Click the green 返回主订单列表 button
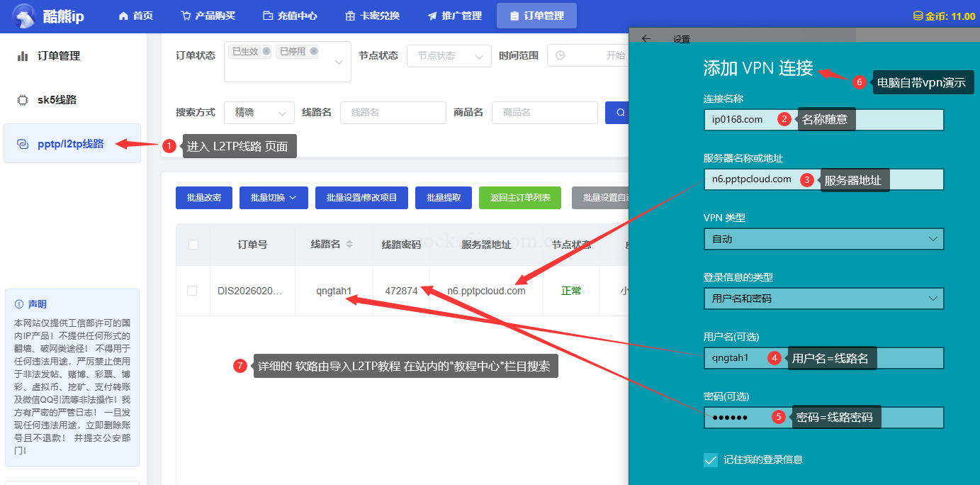 [x=519, y=198]
